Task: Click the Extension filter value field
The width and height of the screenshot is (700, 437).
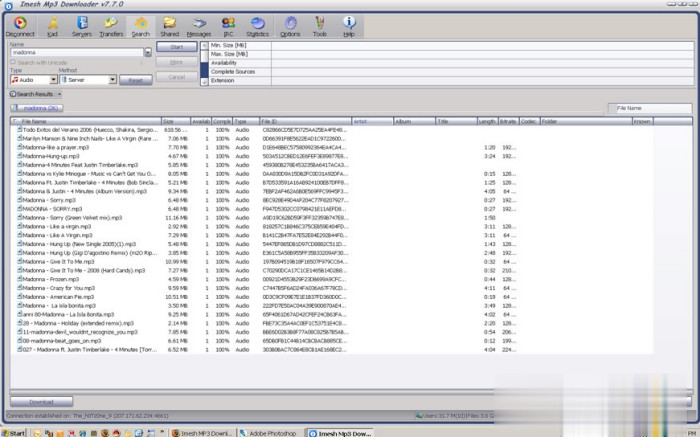Action: pos(482,81)
